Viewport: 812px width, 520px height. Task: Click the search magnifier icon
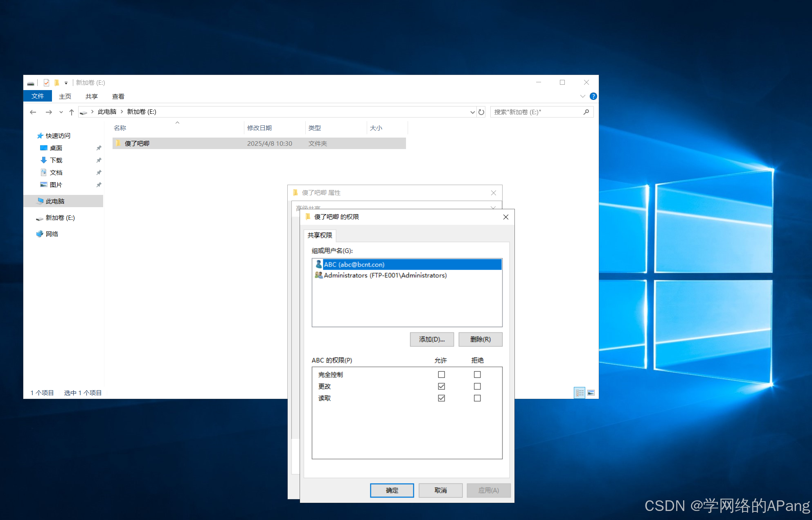pos(586,112)
